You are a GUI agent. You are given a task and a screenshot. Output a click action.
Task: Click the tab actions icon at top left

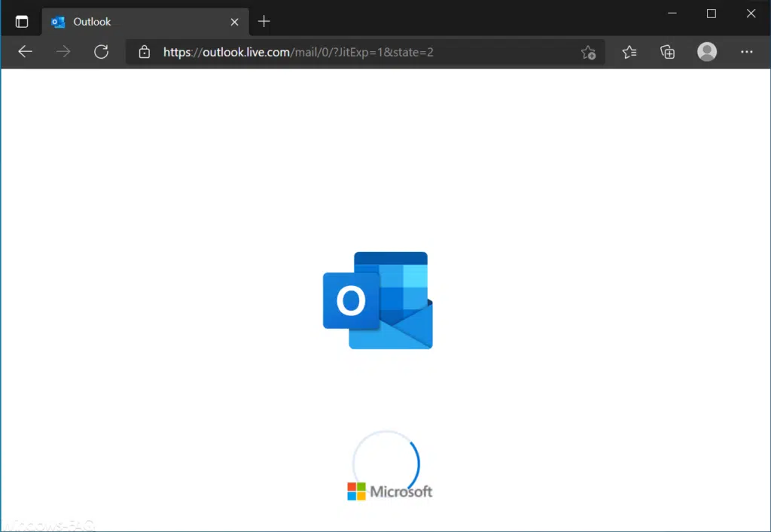[x=21, y=20]
